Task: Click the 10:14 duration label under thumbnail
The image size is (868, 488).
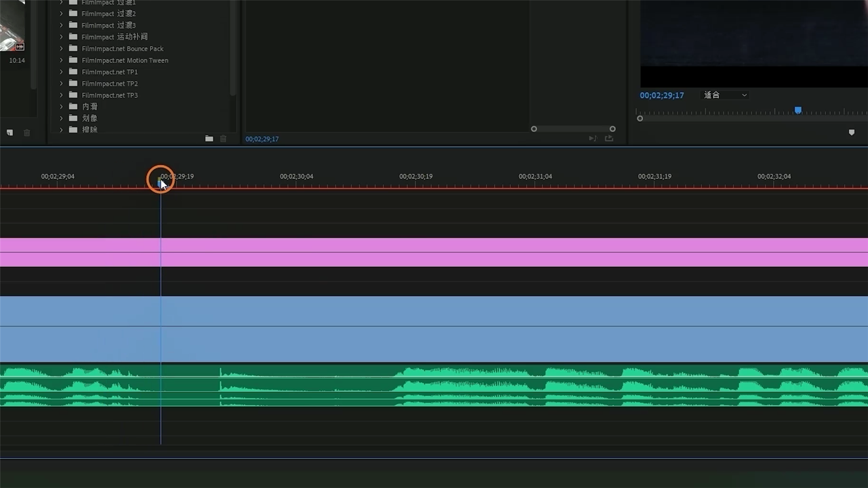Action: click(17, 60)
